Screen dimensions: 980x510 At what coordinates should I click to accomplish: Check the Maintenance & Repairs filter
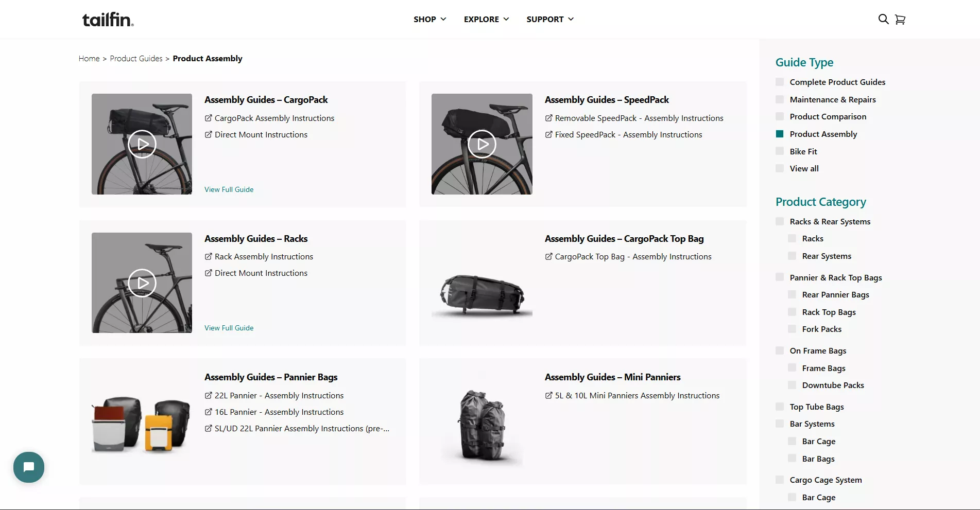tap(780, 100)
